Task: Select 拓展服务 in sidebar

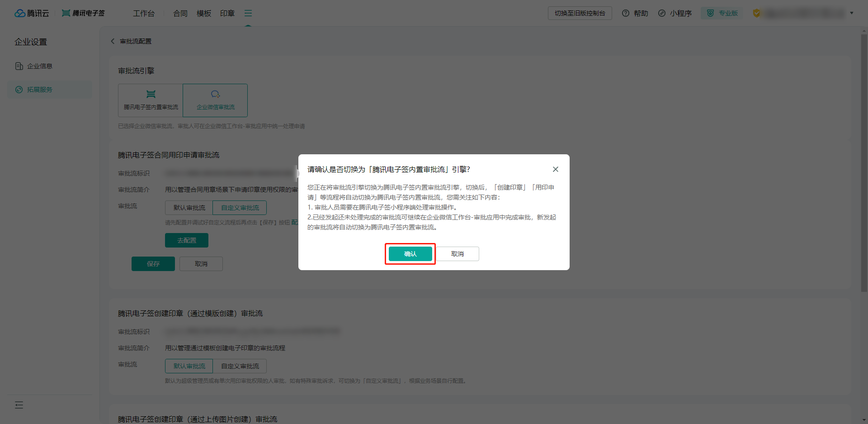Action: pos(50,90)
